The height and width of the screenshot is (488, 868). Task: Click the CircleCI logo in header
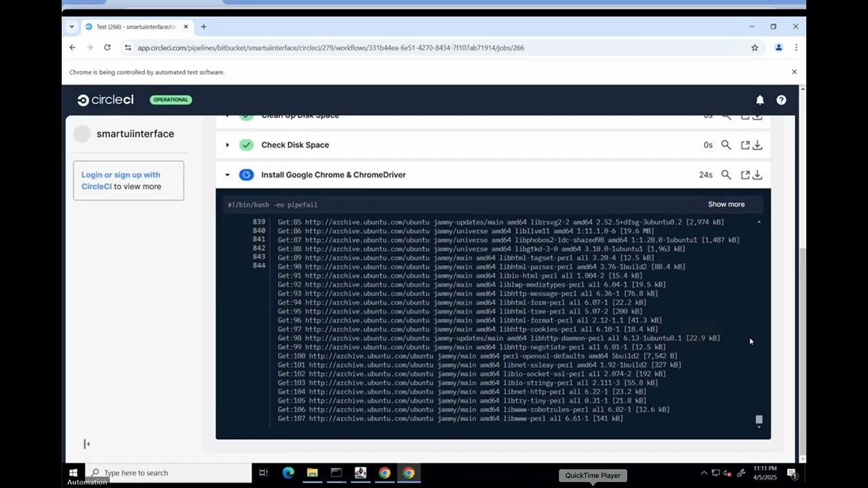click(x=105, y=100)
